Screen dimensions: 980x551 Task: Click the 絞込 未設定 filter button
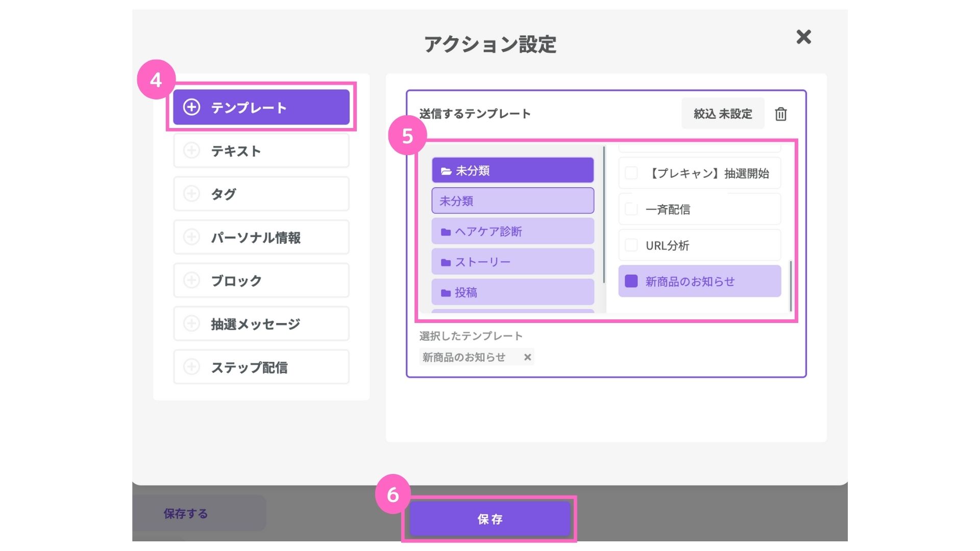(x=722, y=114)
